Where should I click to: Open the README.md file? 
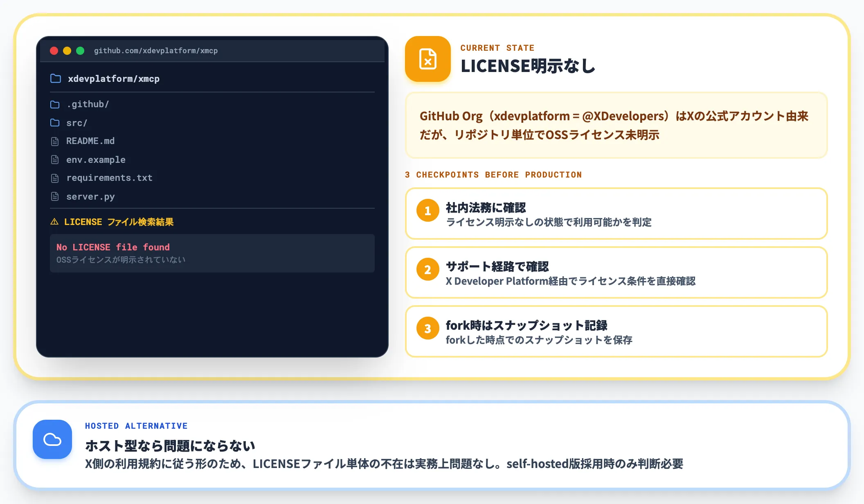(212, 141)
